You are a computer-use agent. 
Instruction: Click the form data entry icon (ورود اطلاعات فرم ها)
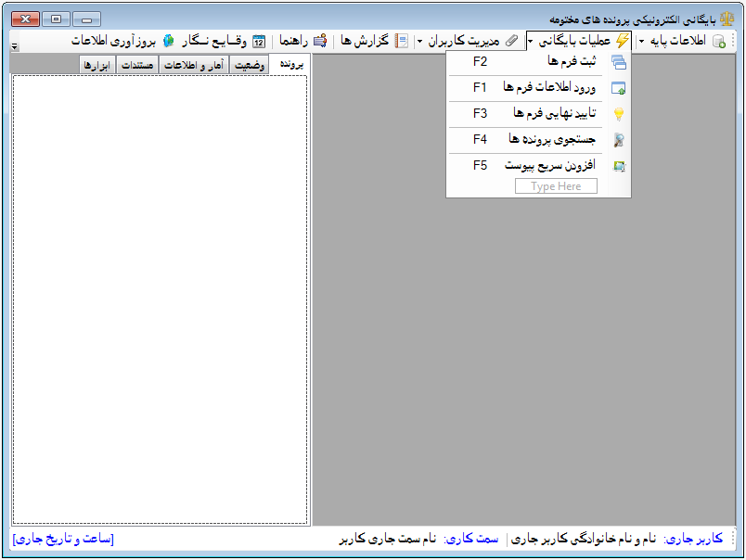618,88
